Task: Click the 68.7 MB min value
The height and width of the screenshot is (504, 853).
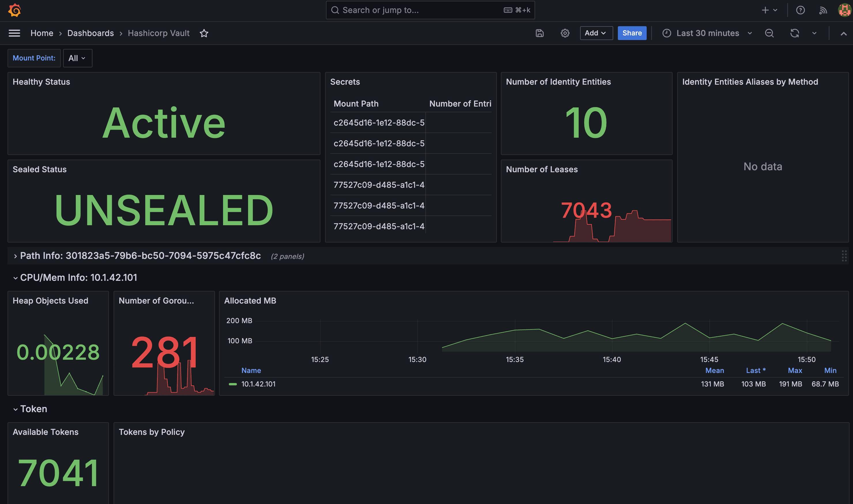Action: (825, 384)
